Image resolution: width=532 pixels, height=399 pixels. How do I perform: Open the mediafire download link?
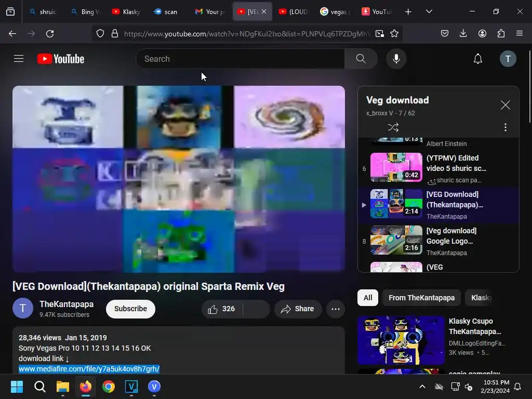89,369
